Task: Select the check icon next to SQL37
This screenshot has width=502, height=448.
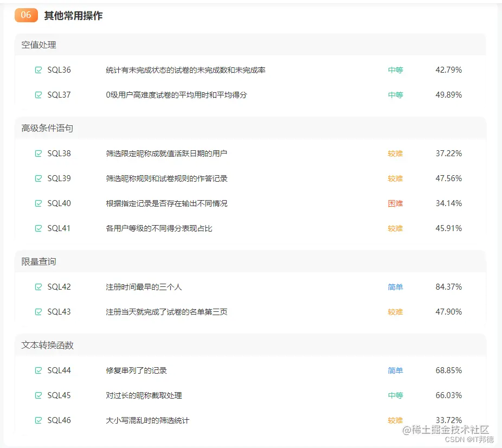Action: 38,94
